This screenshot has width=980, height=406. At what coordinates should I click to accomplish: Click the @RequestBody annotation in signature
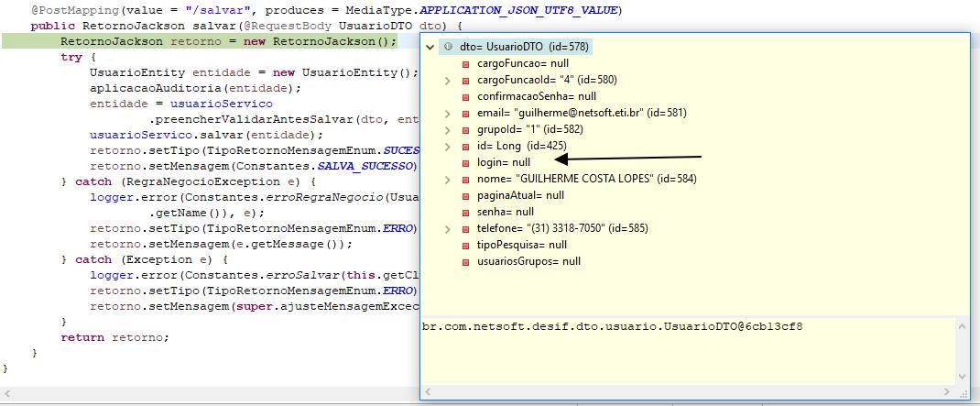[x=288, y=27]
